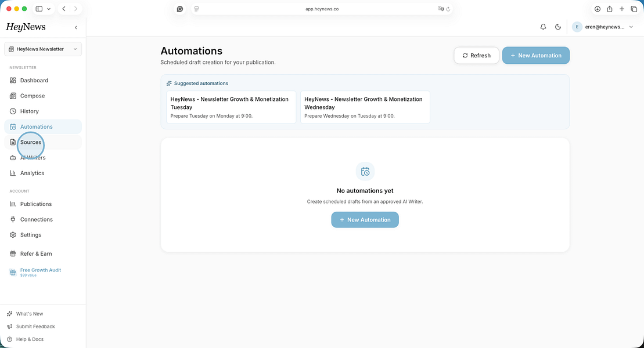
Task: Click the Suggested automations sparkle icon
Action: (169, 84)
